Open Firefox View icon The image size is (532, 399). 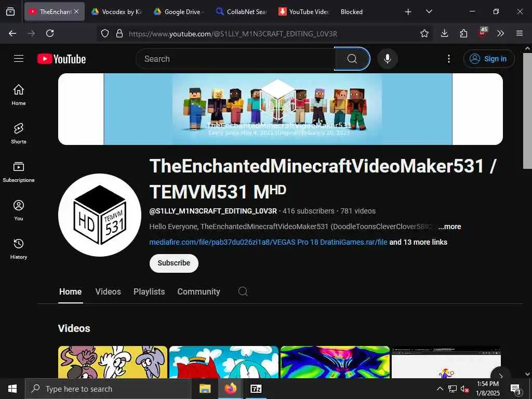click(10, 11)
